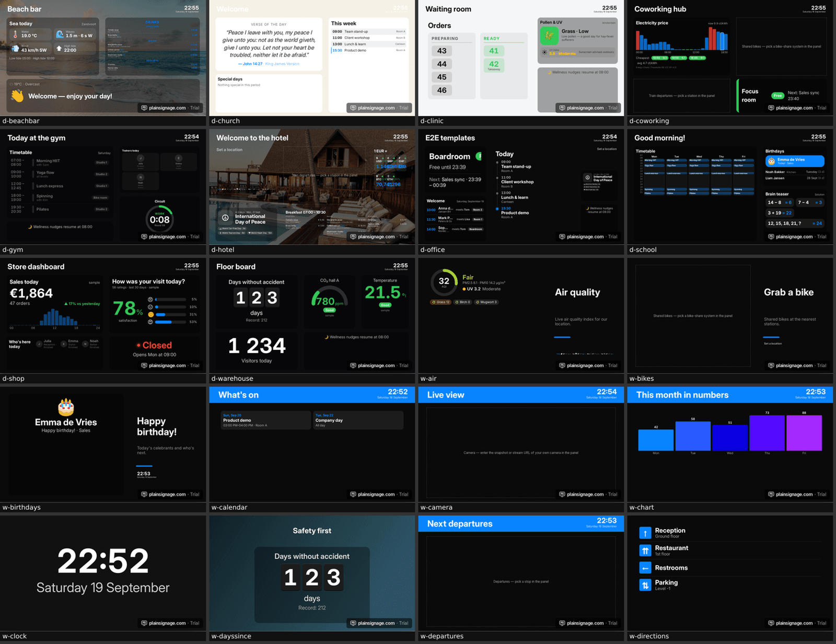Click ready order number 41
Image resolution: width=836 pixels, height=644 pixels.
pos(494,51)
